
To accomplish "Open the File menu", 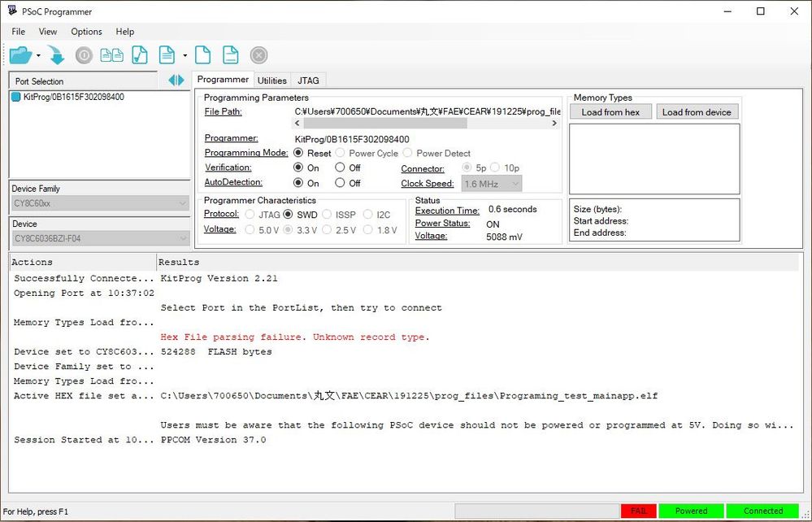I will (18, 32).
